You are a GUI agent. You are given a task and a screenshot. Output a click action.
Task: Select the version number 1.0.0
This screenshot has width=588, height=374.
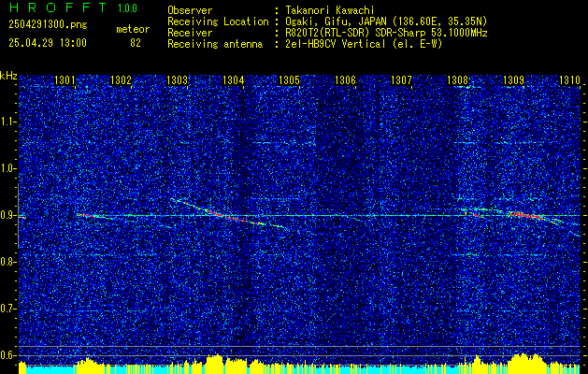[x=127, y=8]
